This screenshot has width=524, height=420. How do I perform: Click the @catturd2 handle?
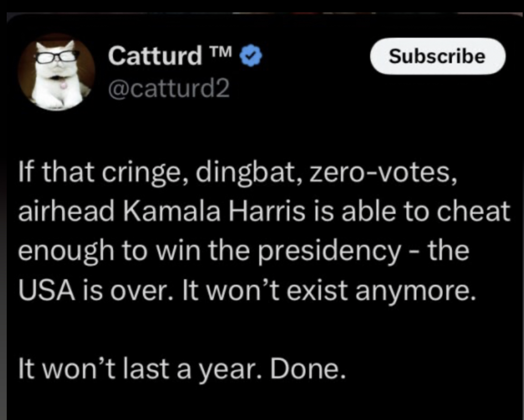[168, 89]
